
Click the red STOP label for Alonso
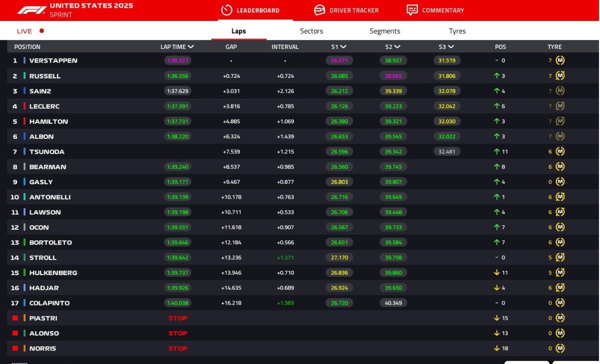[x=177, y=334]
